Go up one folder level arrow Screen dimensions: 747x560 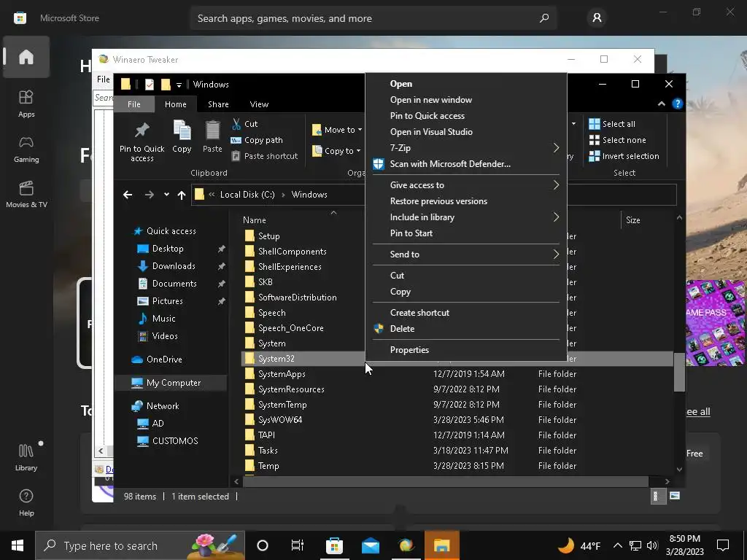click(182, 195)
